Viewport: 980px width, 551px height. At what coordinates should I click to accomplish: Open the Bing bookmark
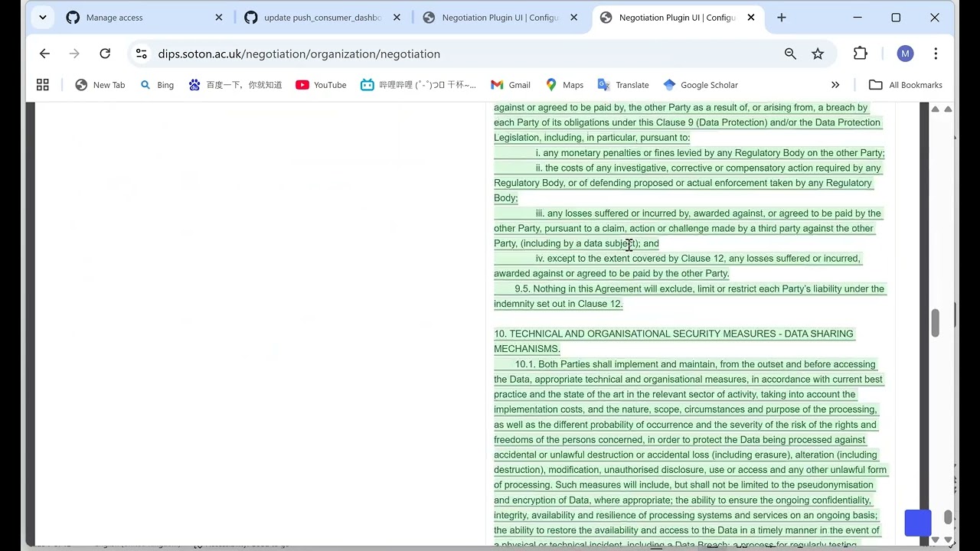click(157, 85)
